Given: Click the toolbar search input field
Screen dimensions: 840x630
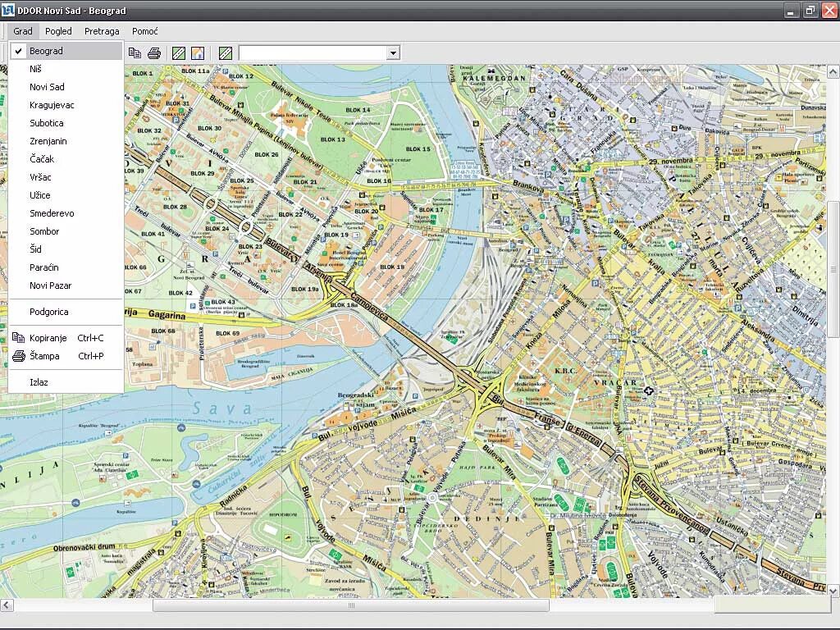Looking at the screenshot, I should pyautogui.click(x=313, y=52).
